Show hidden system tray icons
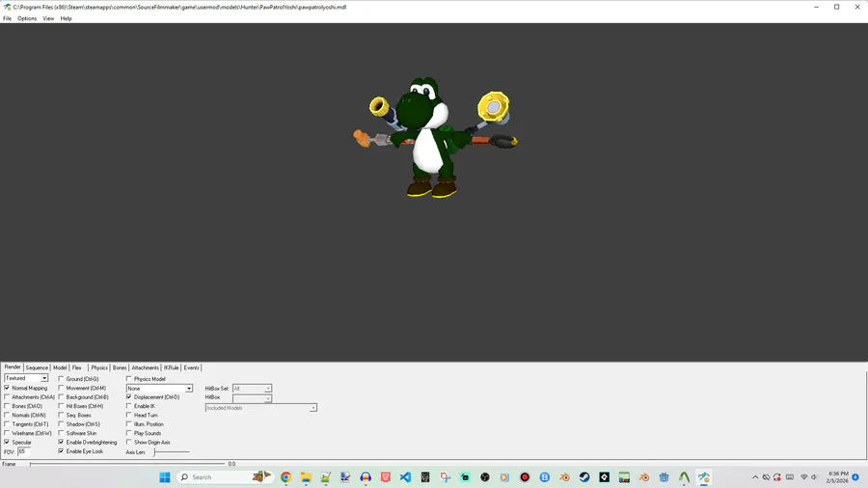The height and width of the screenshot is (488, 868). click(x=755, y=477)
